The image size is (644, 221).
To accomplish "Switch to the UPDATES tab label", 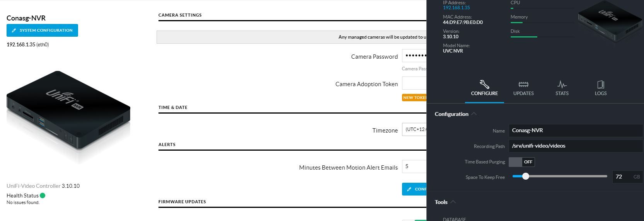I will (523, 93).
